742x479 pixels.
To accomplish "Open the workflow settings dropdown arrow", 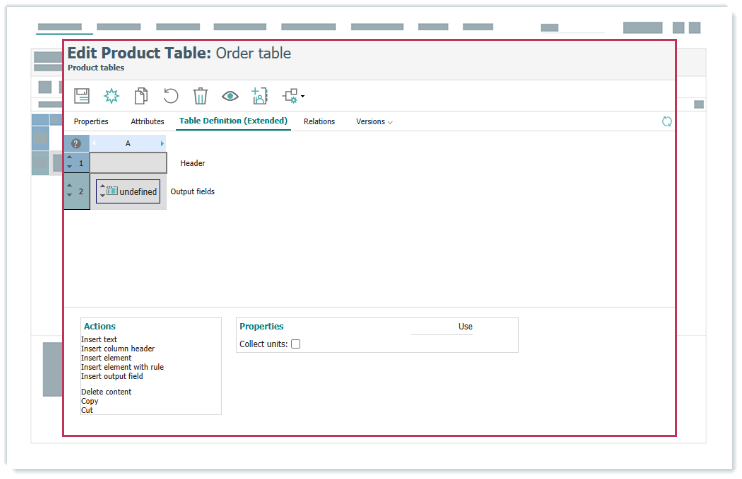I will tap(303, 97).
